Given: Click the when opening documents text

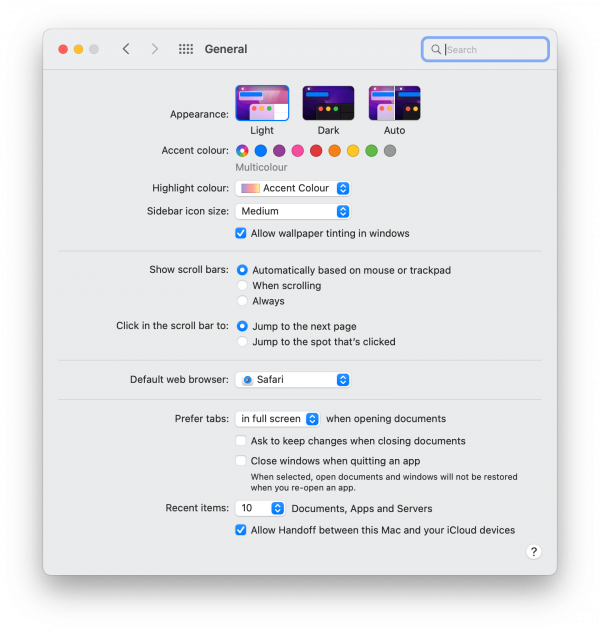Looking at the screenshot, I should (386, 419).
